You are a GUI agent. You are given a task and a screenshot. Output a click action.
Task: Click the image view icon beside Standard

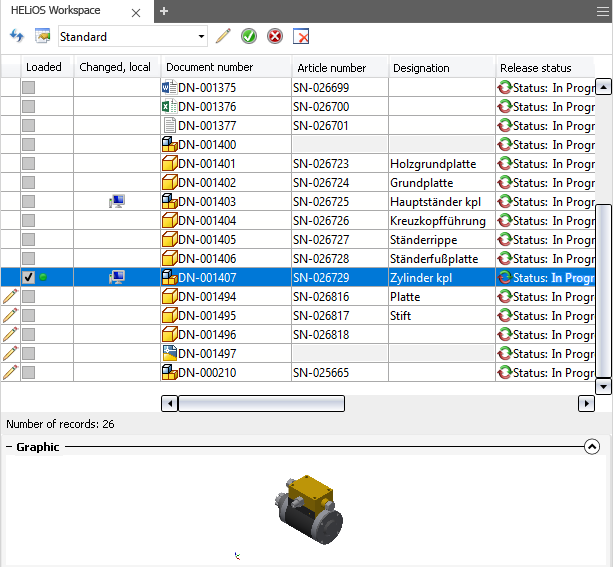point(42,36)
